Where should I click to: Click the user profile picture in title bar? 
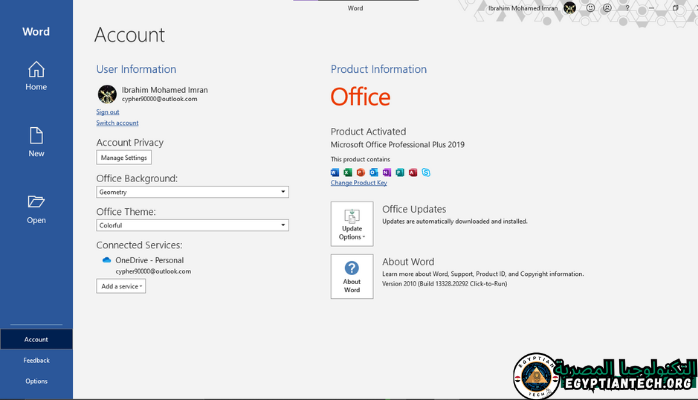tap(570, 8)
